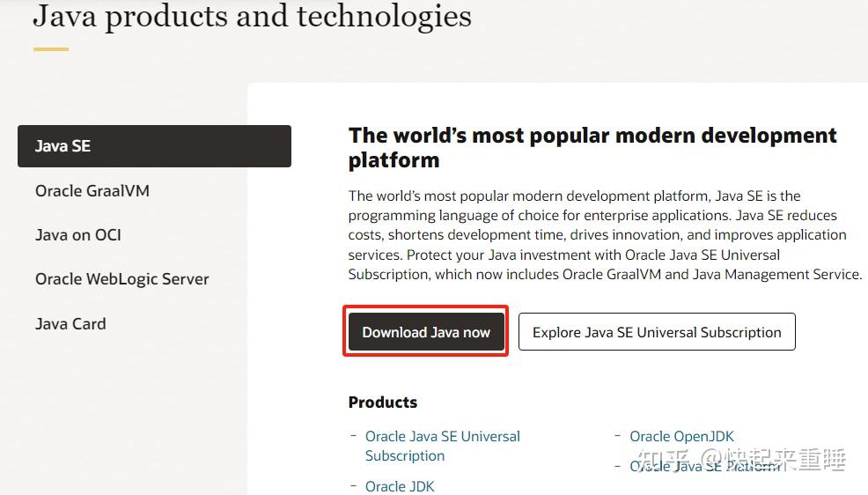Click the Download Java now button

pyautogui.click(x=426, y=332)
